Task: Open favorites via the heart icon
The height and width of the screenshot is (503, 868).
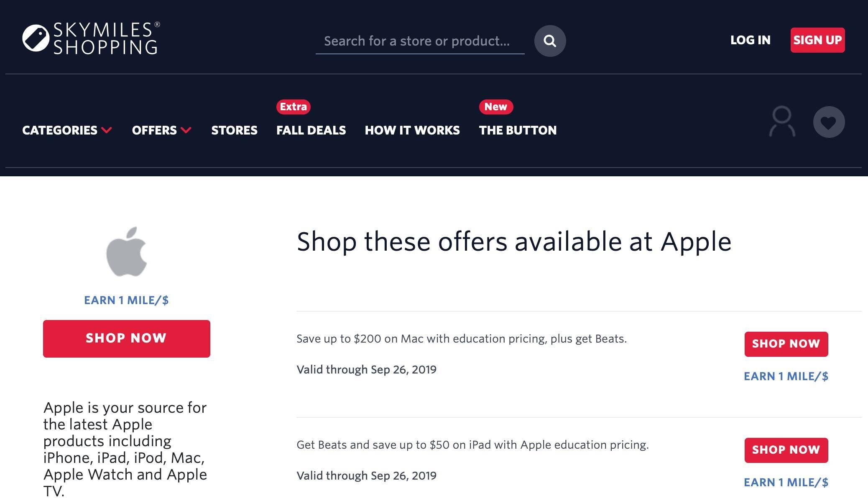Action: click(829, 122)
